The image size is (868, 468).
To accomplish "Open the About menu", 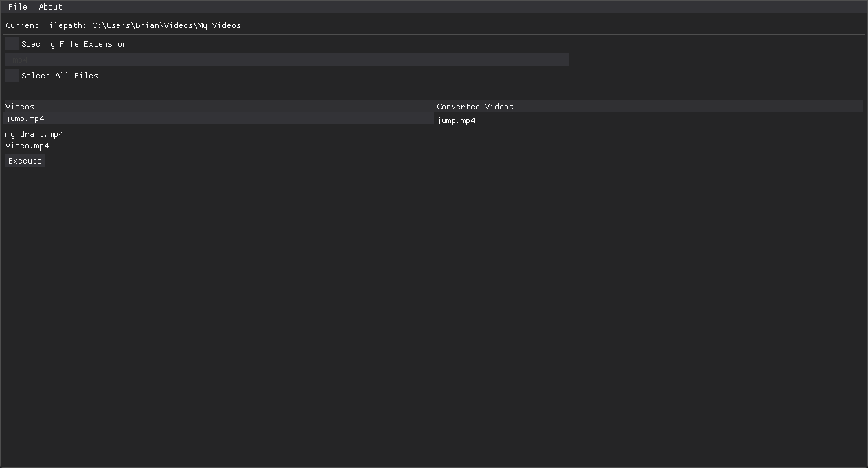I will point(50,7).
